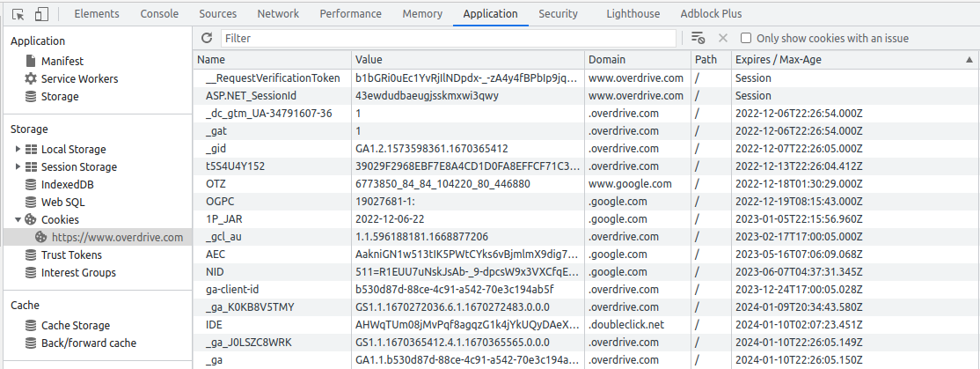Select the https://www.overdrive.com cookies entry
Viewport: 980px width, 369px height.
coord(117,238)
